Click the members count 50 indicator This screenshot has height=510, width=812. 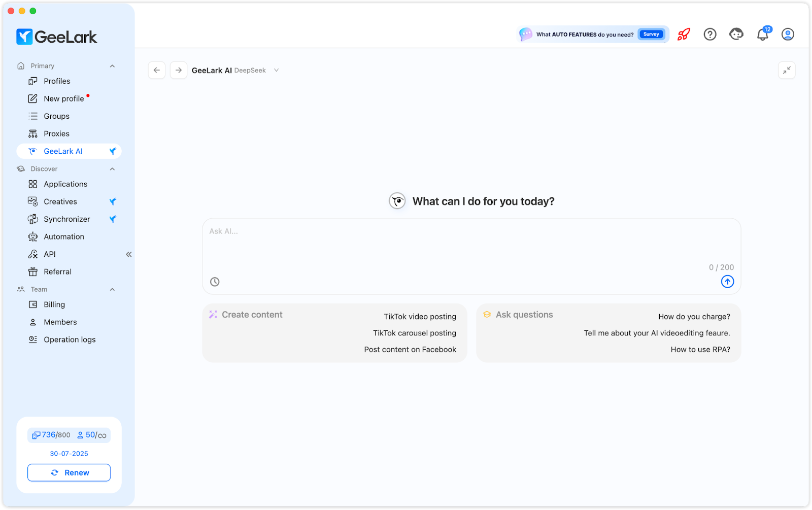92,435
